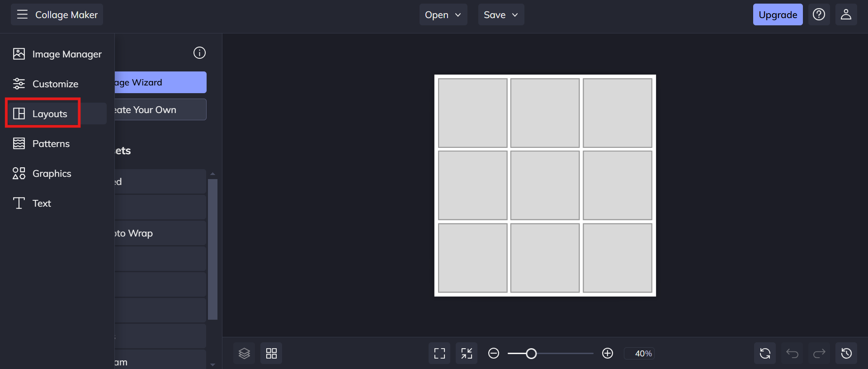The width and height of the screenshot is (868, 369).
Task: Click the Collage Wizard button
Action: tap(160, 82)
